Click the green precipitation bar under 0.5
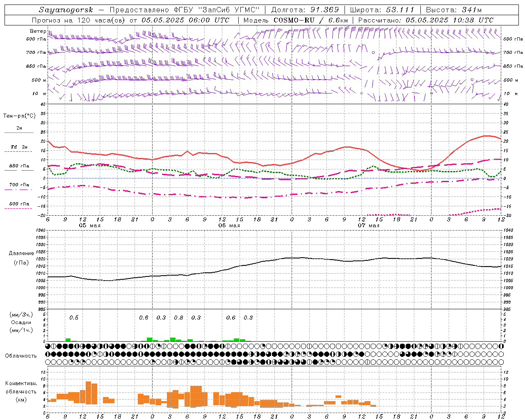 click(x=68, y=340)
